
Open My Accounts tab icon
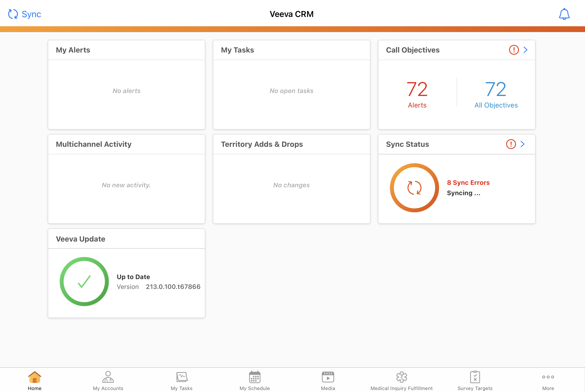coord(108,377)
